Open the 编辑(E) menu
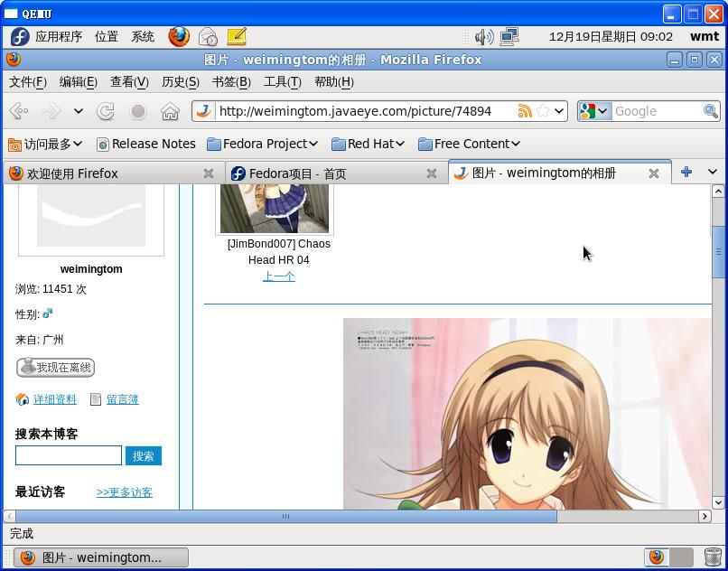This screenshot has height=571, width=728. click(x=78, y=82)
